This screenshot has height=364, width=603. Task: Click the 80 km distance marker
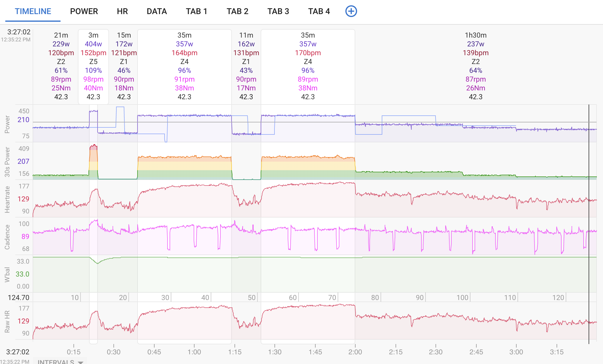[375, 297]
